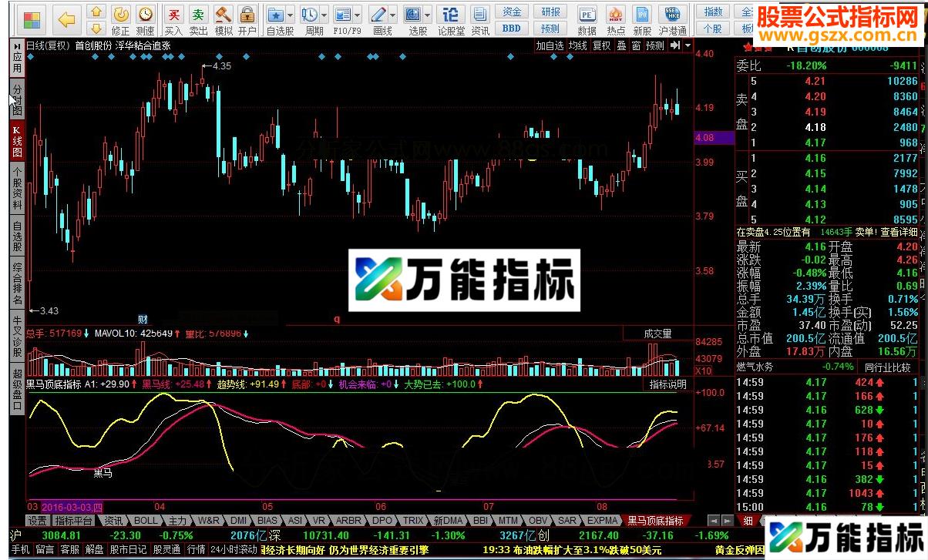Image resolution: width=928 pixels, height=560 pixels.
Task: Switch to the BOLL indicator tab
Action: [x=146, y=521]
